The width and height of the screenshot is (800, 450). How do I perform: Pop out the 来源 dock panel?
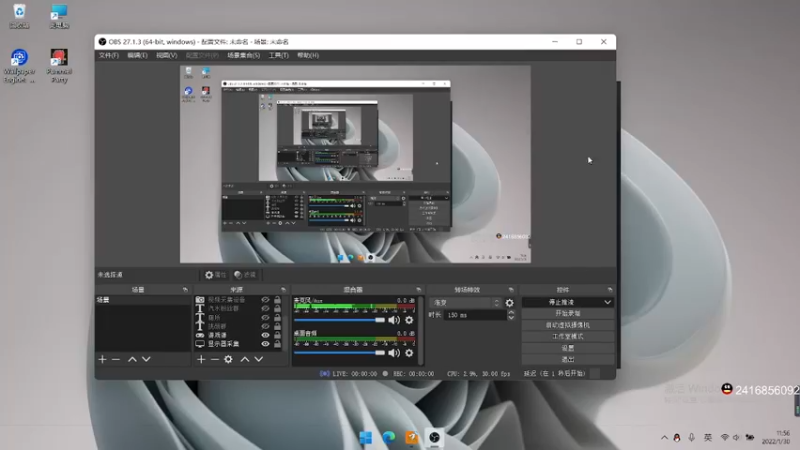coord(284,289)
